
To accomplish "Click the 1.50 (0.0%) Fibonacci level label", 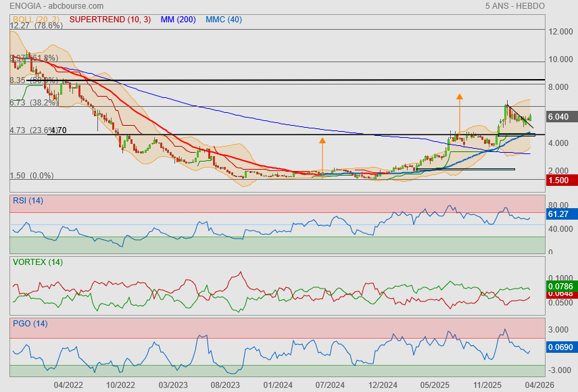I will [x=31, y=176].
